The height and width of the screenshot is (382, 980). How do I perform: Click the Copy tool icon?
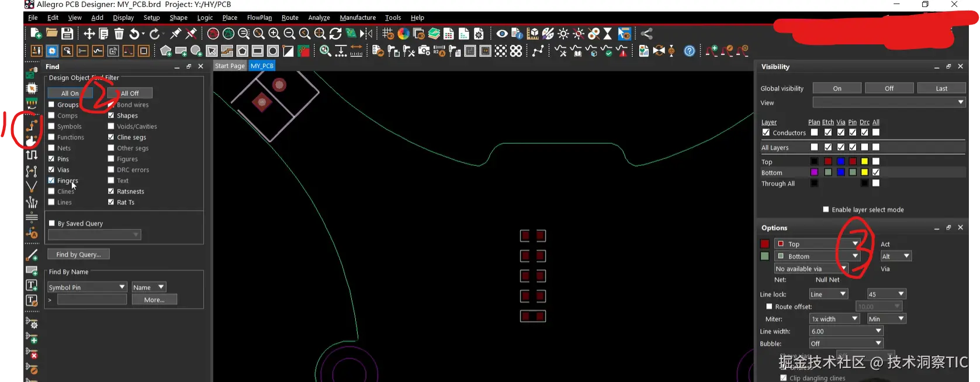click(103, 34)
